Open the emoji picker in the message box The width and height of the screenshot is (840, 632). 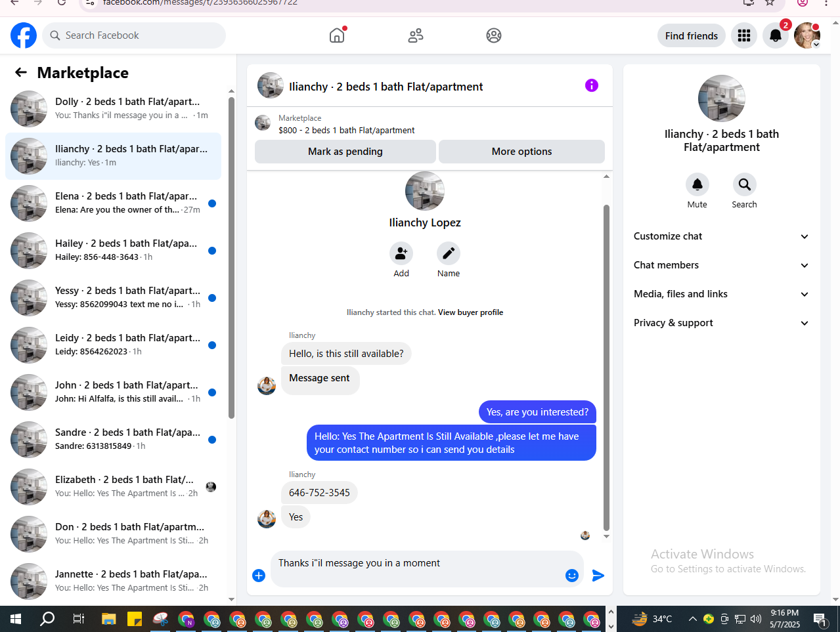(572, 576)
